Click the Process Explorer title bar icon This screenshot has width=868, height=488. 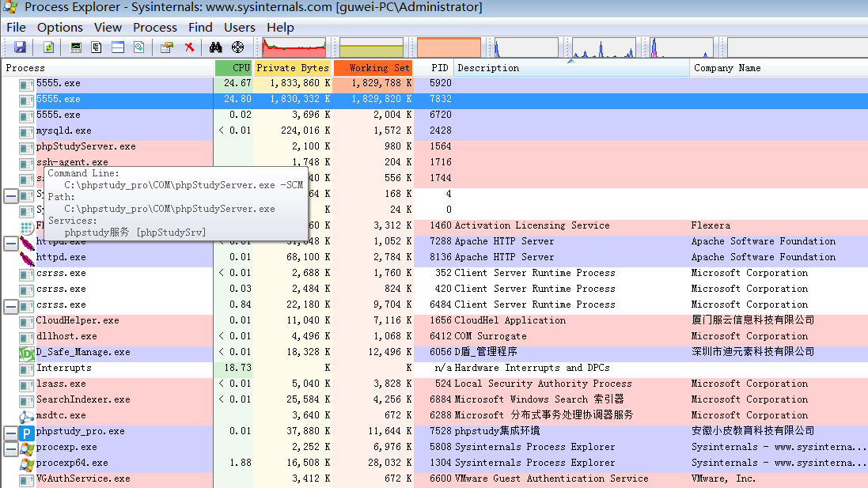tap(10, 7)
